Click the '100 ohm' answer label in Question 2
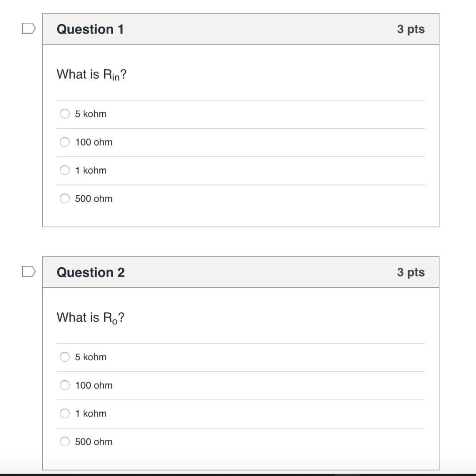Viewport: 476px width, 476px height. [94, 385]
